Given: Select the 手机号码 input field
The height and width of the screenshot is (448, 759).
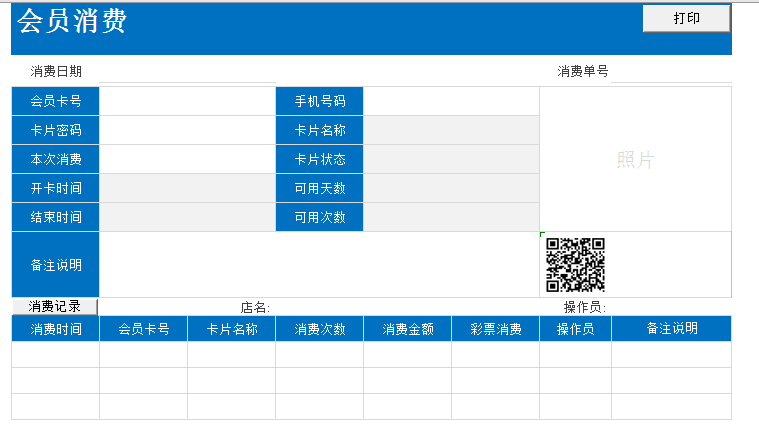Looking at the screenshot, I should (x=451, y=101).
